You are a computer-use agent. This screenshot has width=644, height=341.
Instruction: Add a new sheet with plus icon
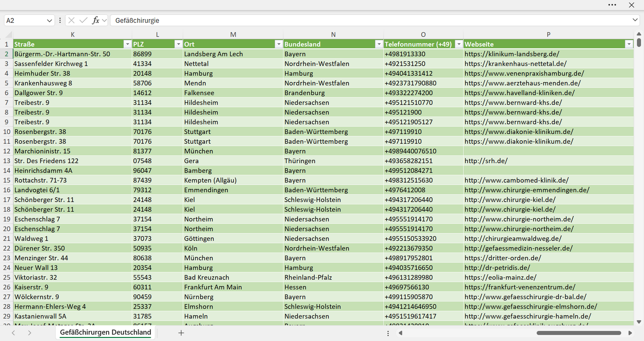[181, 333]
